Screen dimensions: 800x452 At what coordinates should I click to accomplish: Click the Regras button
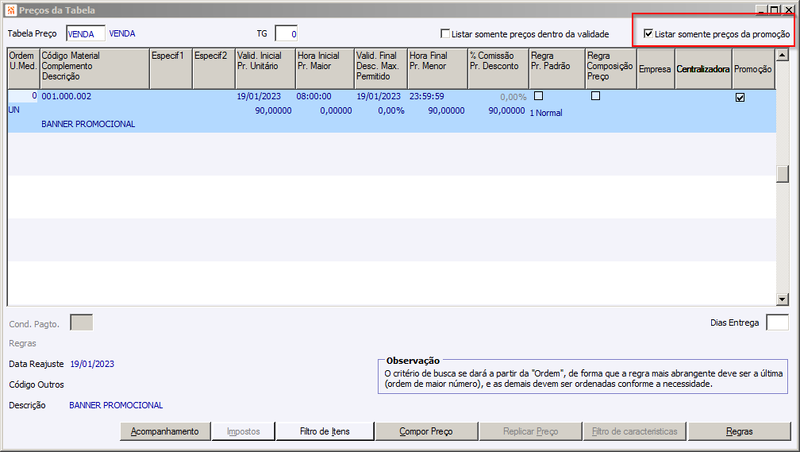click(739, 431)
